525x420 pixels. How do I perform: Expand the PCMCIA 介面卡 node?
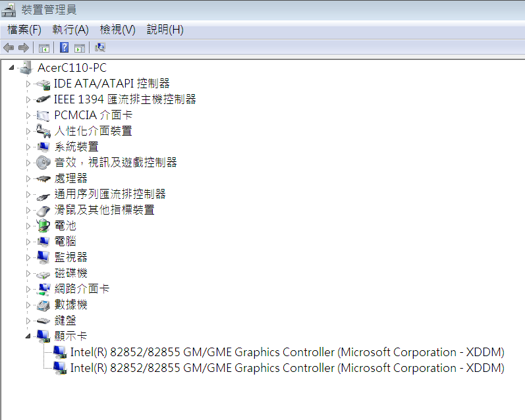28,115
